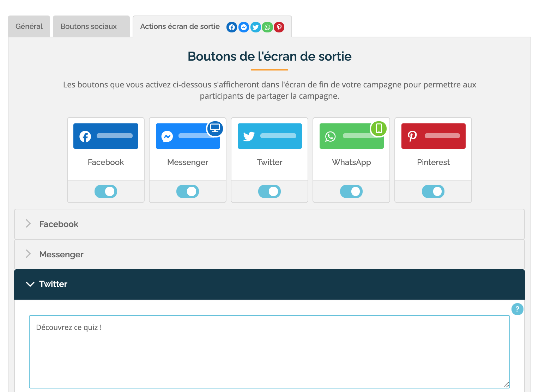539x392 pixels.
Task: Click the Facebook card label
Action: pos(106,162)
